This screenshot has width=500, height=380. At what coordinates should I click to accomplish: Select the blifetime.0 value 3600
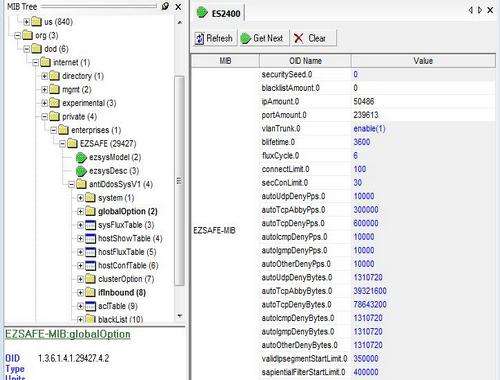tap(362, 142)
